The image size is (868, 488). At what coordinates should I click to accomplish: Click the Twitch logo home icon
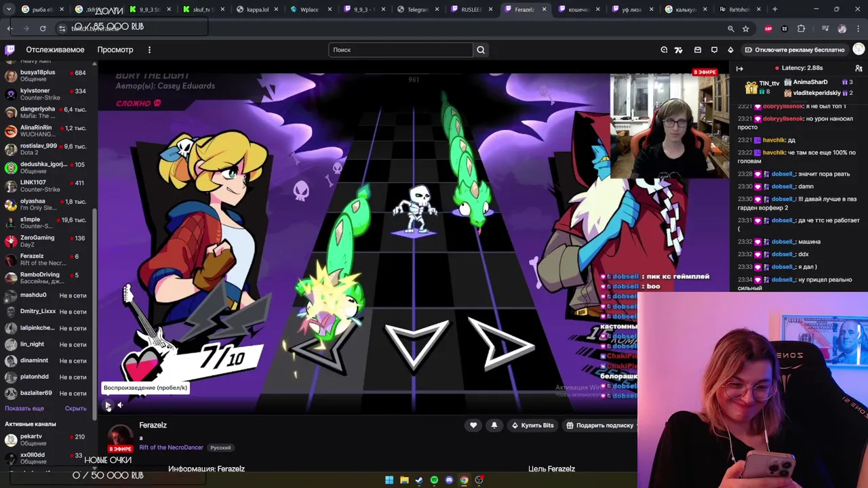tap(9, 49)
